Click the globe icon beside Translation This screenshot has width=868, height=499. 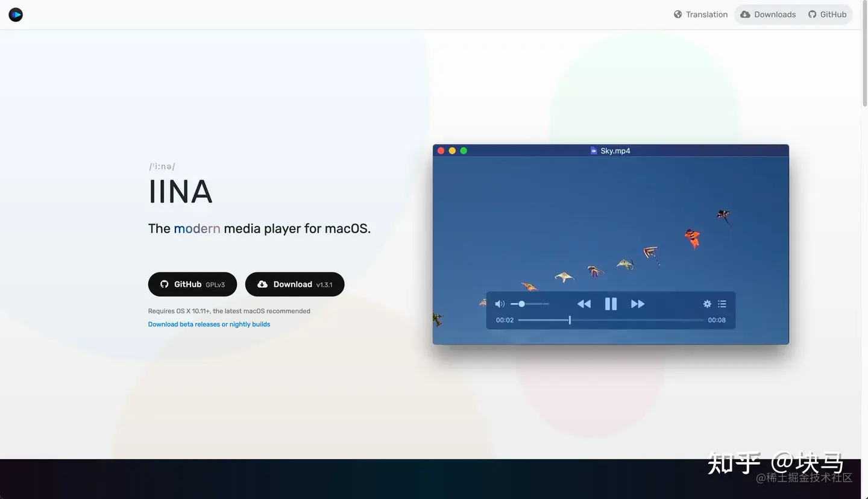[678, 14]
